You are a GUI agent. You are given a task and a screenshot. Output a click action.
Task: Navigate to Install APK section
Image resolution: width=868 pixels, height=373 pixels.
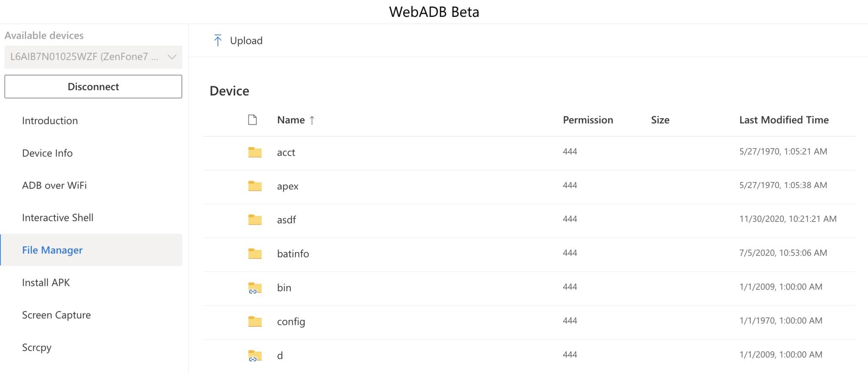pos(46,283)
